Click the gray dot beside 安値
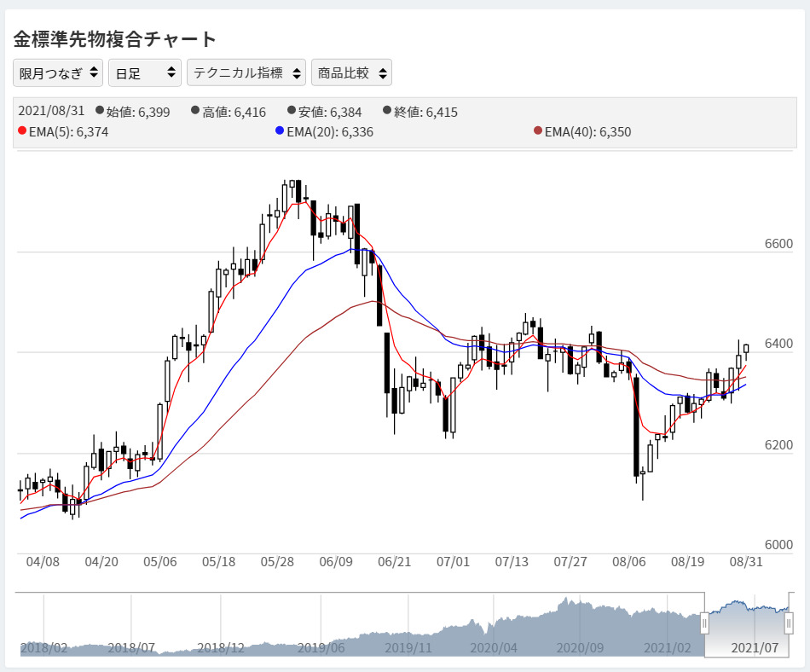 292,110
